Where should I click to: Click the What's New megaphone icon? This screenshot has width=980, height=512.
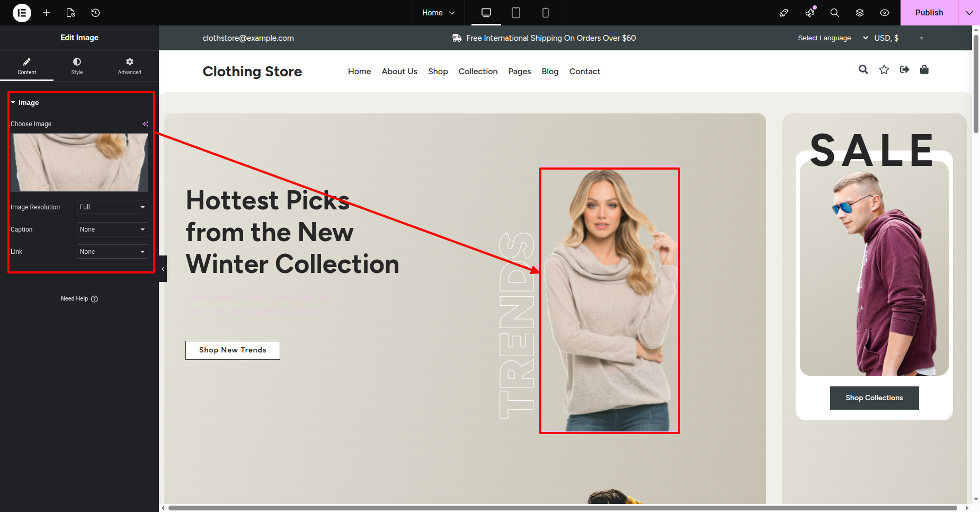pyautogui.click(x=809, y=13)
